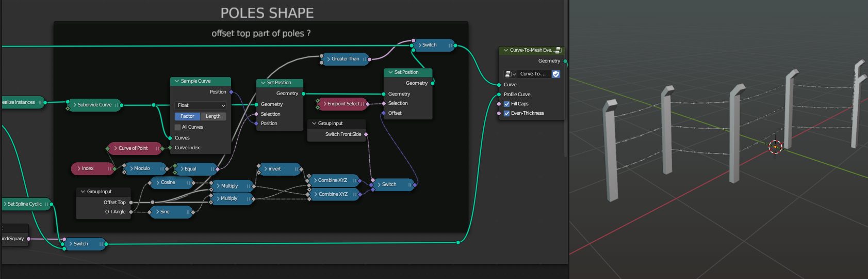Click the Cosine node output socket
This screenshot has height=279, width=868.
coord(193,182)
